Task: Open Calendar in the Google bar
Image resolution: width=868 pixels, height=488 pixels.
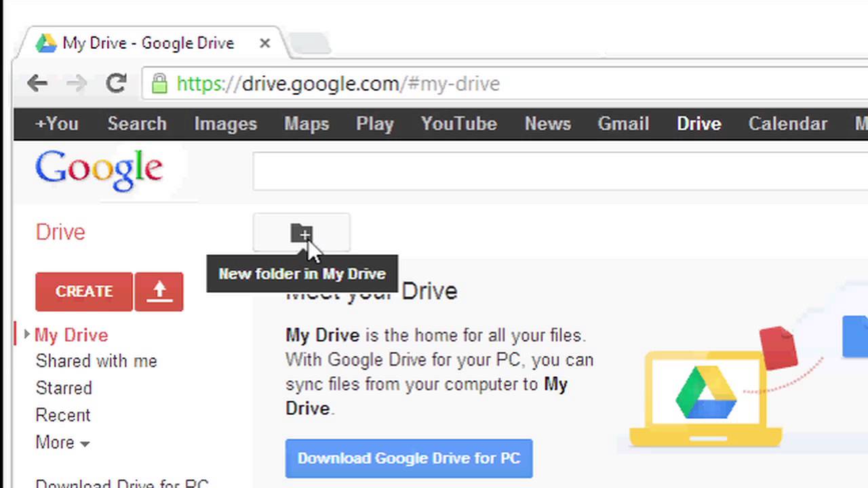Action: 788,124
